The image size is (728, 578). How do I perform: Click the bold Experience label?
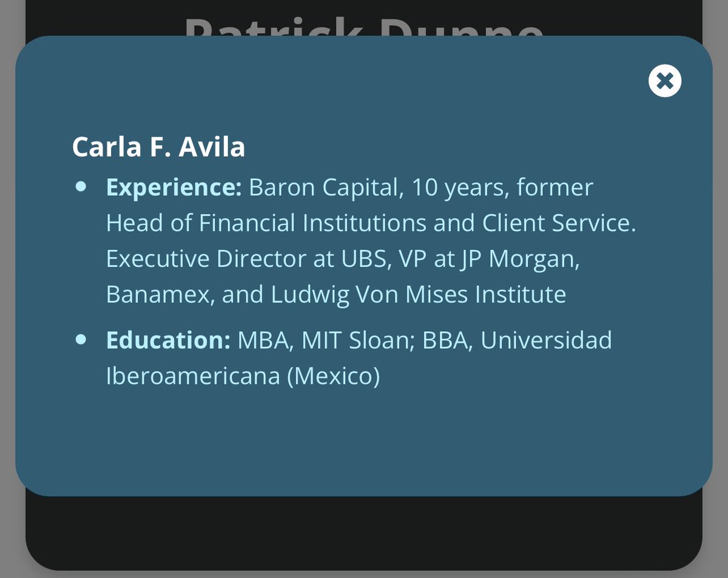pyautogui.click(x=174, y=187)
